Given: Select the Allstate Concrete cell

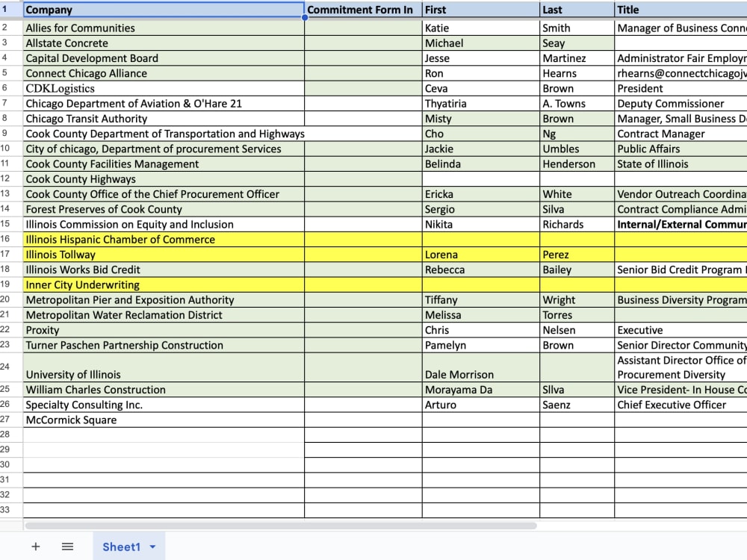Looking at the screenshot, I should (164, 43).
